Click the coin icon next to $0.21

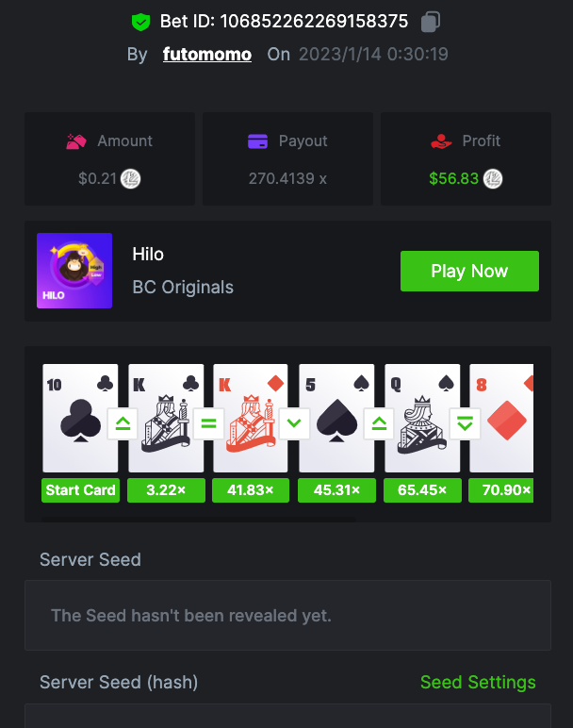pyautogui.click(x=130, y=179)
